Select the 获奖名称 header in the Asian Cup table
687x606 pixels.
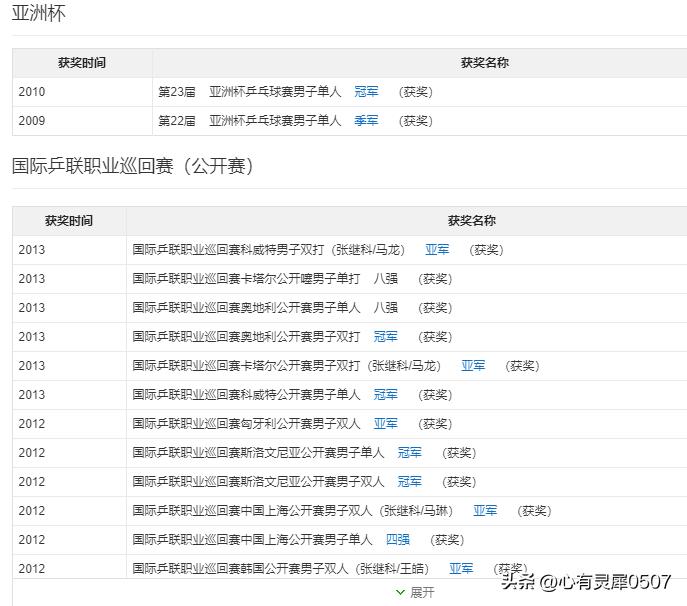(485, 63)
